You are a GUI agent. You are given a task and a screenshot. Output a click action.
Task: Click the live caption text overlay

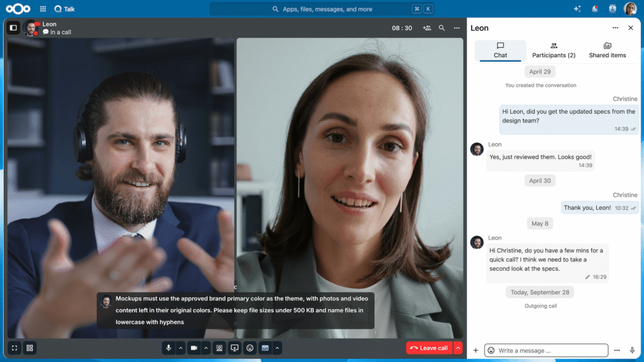236,310
